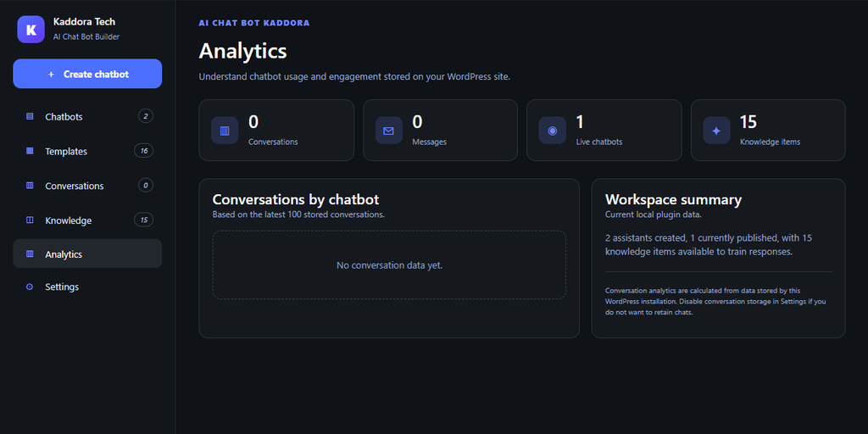Click the No conversation data yet message

coord(390,265)
